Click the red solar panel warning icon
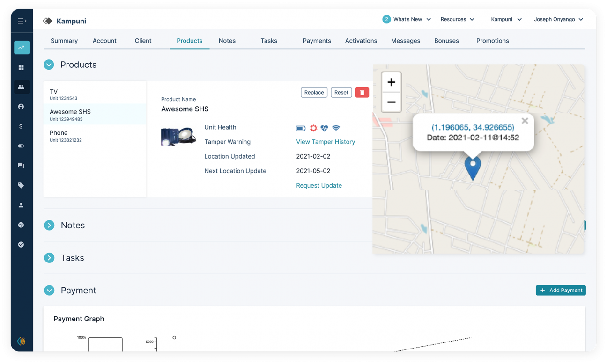 pyautogui.click(x=313, y=128)
